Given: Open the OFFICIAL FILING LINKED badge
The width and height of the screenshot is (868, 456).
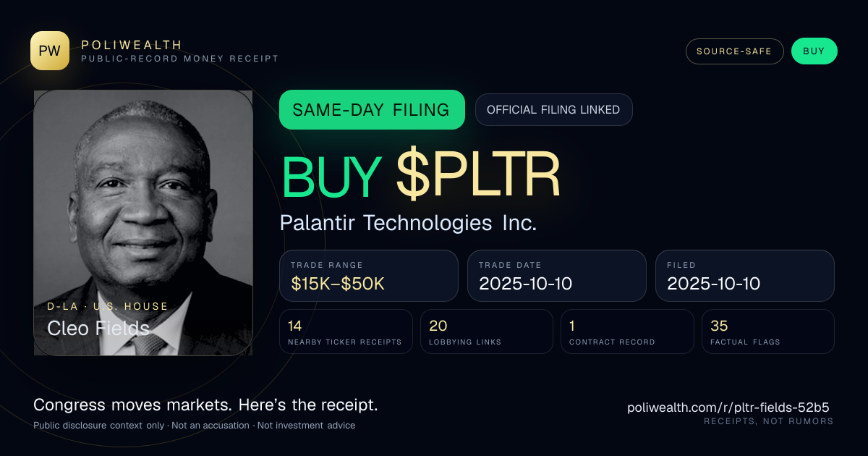Looking at the screenshot, I should pyautogui.click(x=553, y=110).
